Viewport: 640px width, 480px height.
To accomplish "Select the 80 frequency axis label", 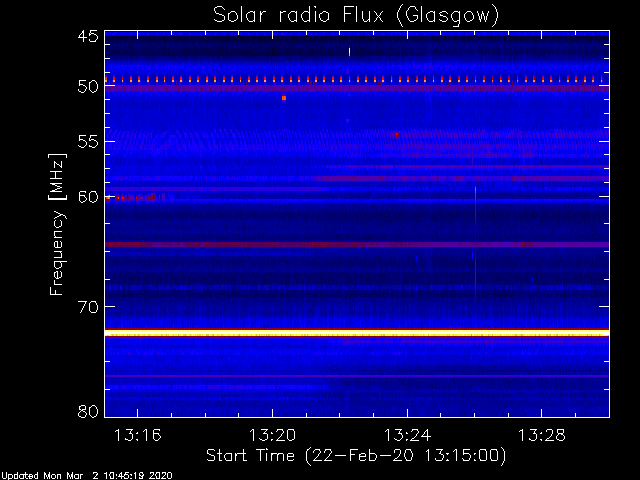I will tap(88, 411).
